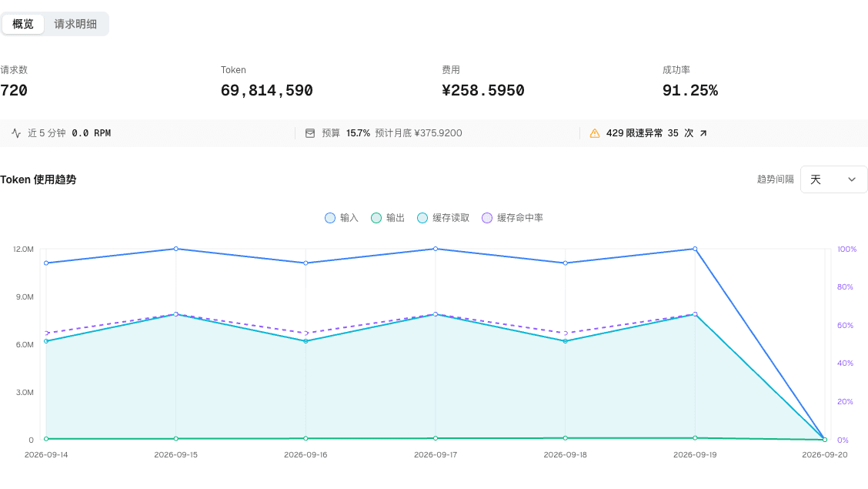
Task: Toggle the 缓存读取 legend series
Action: tap(443, 218)
